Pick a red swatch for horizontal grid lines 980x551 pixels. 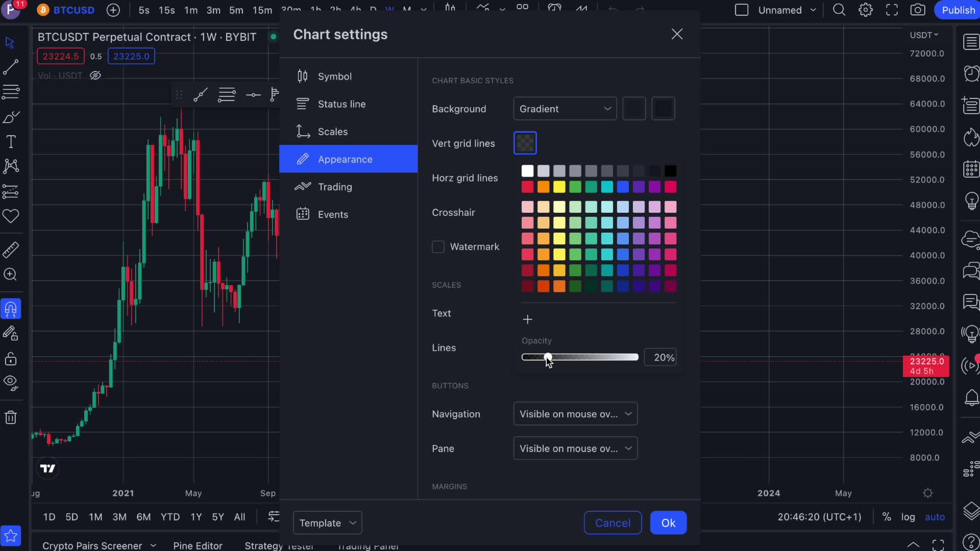click(x=527, y=187)
